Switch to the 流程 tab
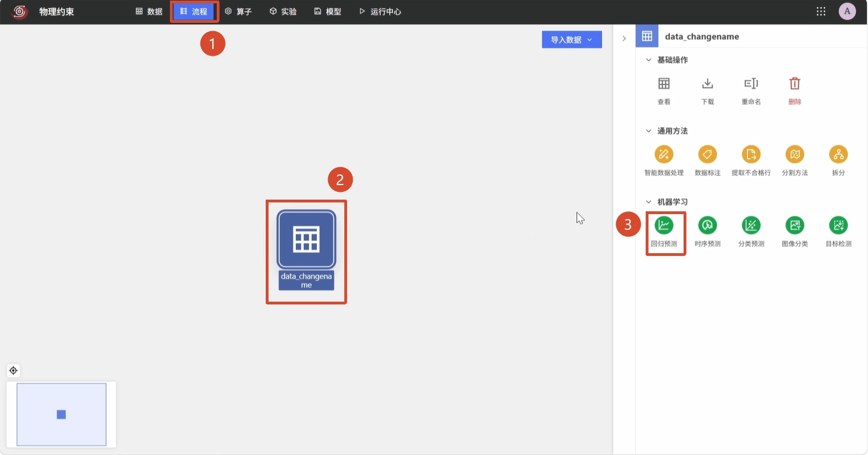 pos(194,11)
